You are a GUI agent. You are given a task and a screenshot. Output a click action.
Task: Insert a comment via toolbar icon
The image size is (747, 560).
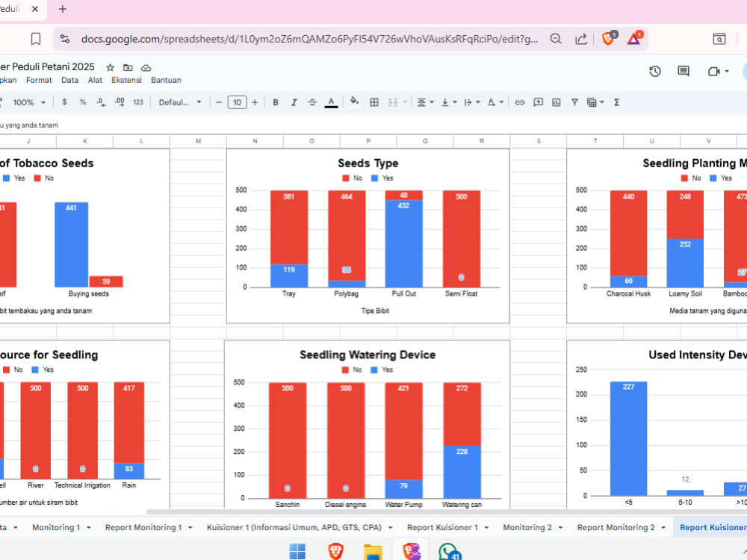coord(539,102)
